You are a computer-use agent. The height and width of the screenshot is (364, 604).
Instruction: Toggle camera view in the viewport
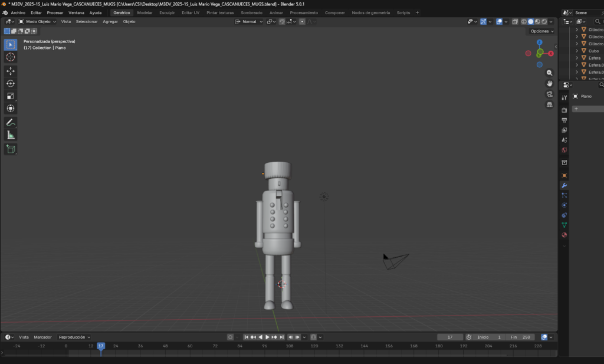point(550,94)
